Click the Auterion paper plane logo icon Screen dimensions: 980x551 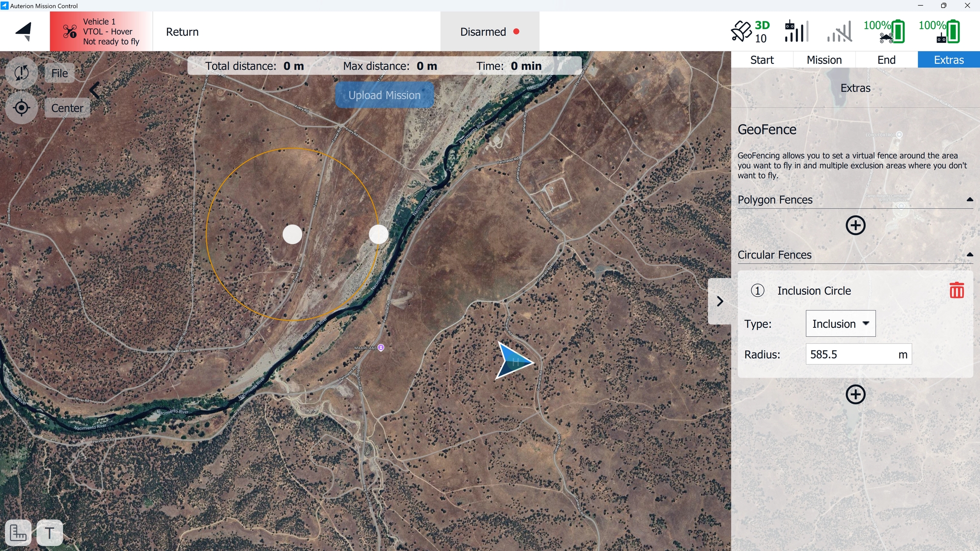pos(24,31)
